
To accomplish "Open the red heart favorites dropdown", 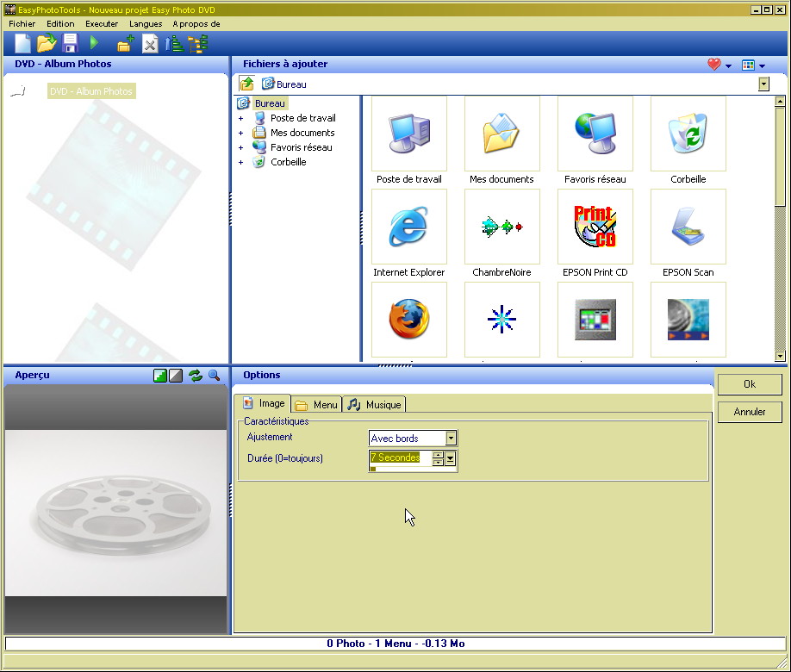I will (719, 65).
